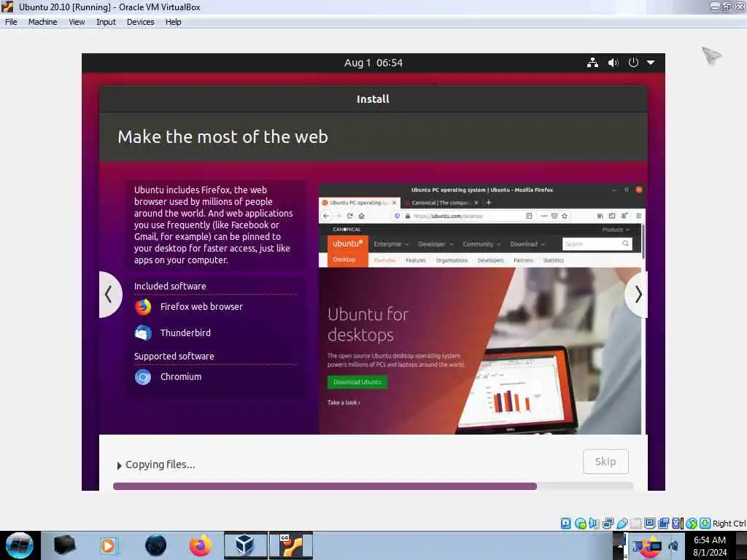Click the optical disk status icon

(580, 524)
